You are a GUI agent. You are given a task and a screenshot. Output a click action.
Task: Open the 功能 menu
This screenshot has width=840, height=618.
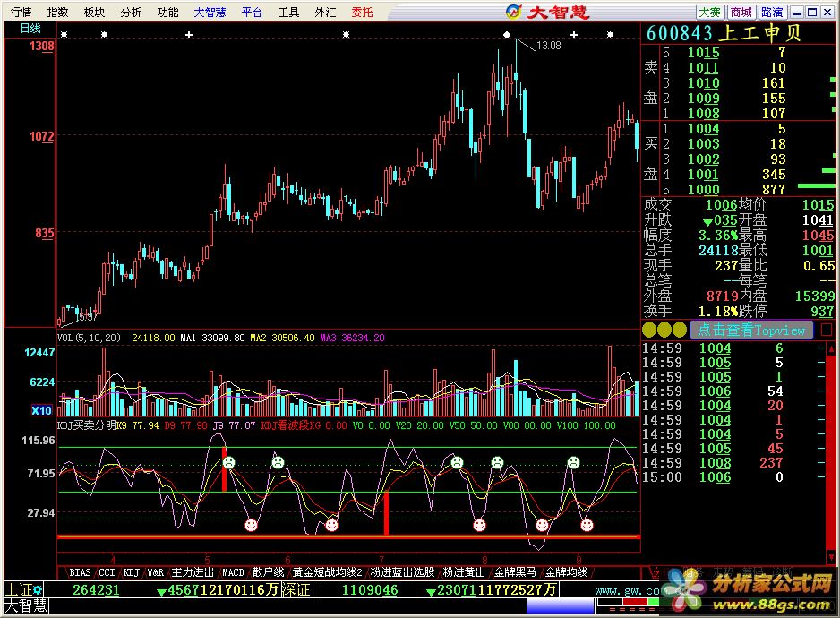pyautogui.click(x=167, y=12)
